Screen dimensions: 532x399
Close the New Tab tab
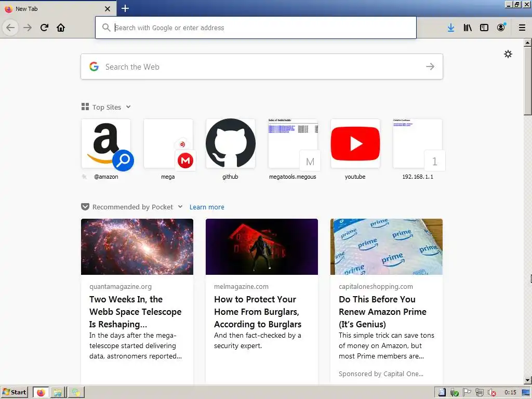click(x=108, y=9)
